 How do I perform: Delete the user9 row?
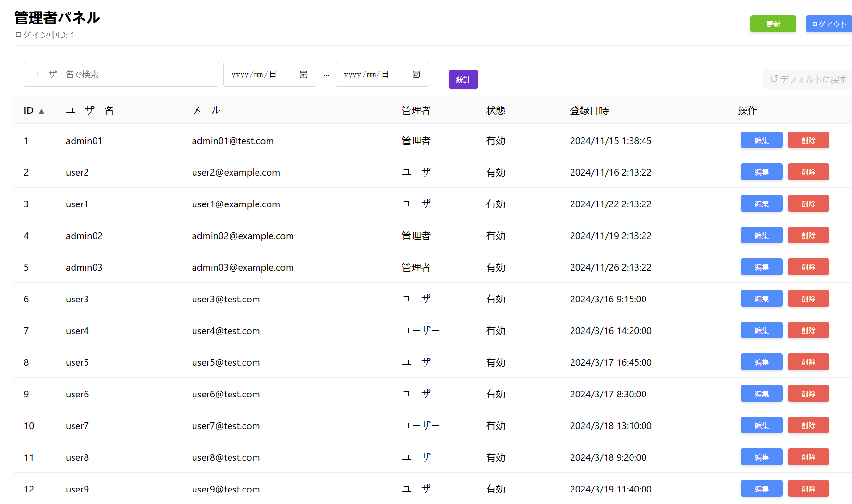(x=808, y=489)
